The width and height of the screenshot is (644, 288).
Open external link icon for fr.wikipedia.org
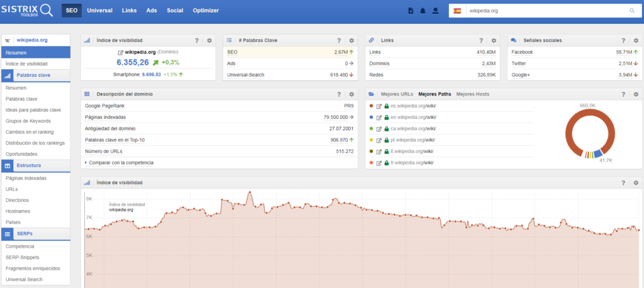(379, 163)
